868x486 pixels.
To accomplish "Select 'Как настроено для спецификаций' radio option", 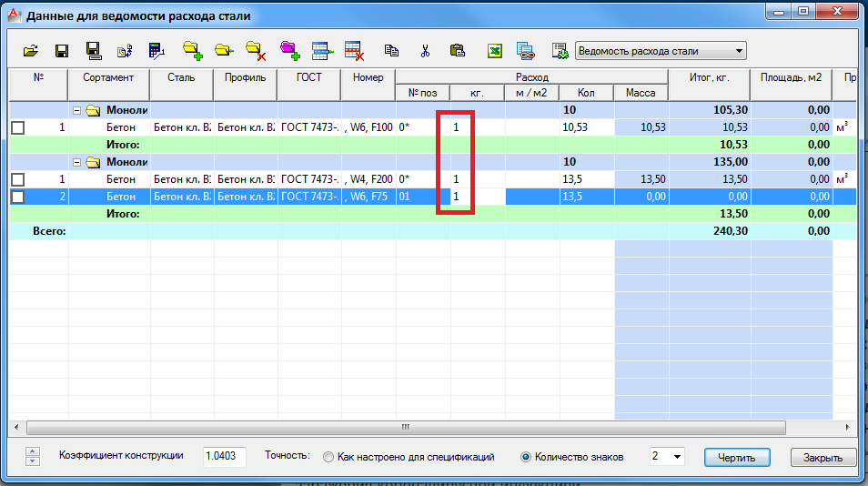I will pos(328,457).
